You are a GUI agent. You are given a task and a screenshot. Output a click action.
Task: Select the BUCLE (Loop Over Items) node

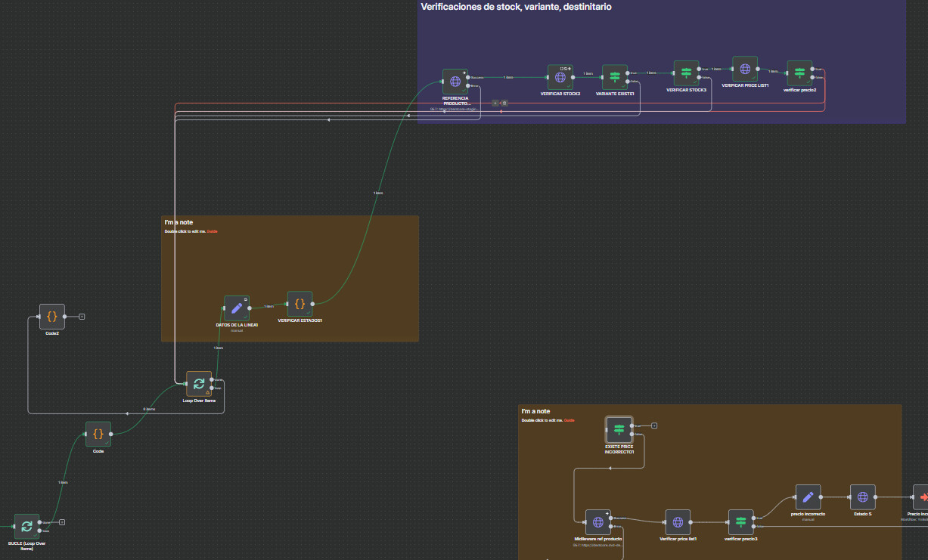pos(26,526)
